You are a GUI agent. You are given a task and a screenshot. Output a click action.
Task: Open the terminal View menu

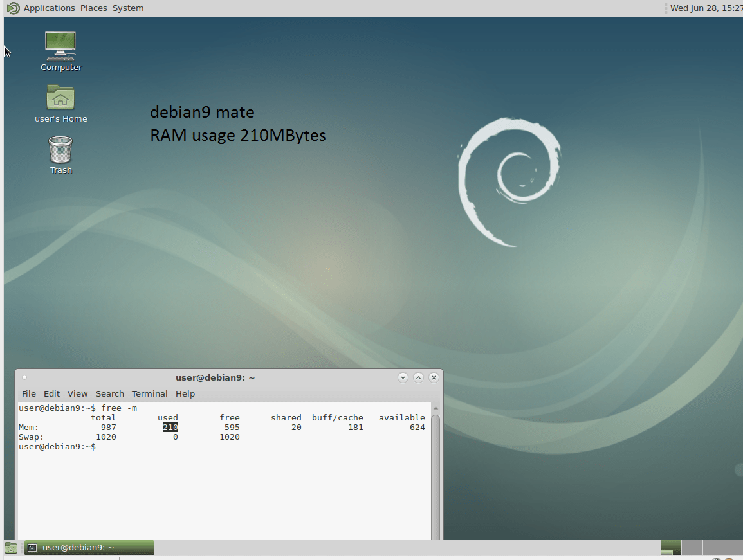point(77,393)
